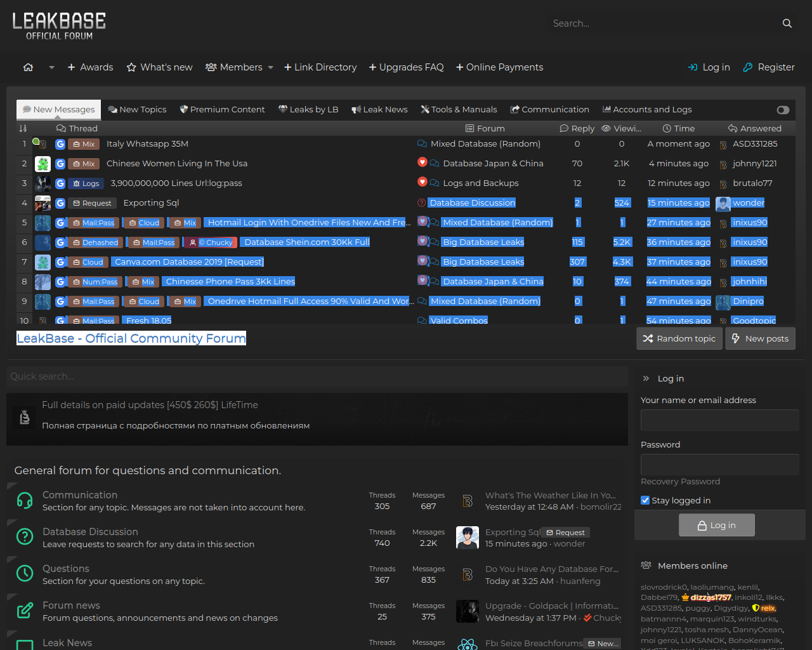Open thread Exporting Sql in the table

[151, 203]
